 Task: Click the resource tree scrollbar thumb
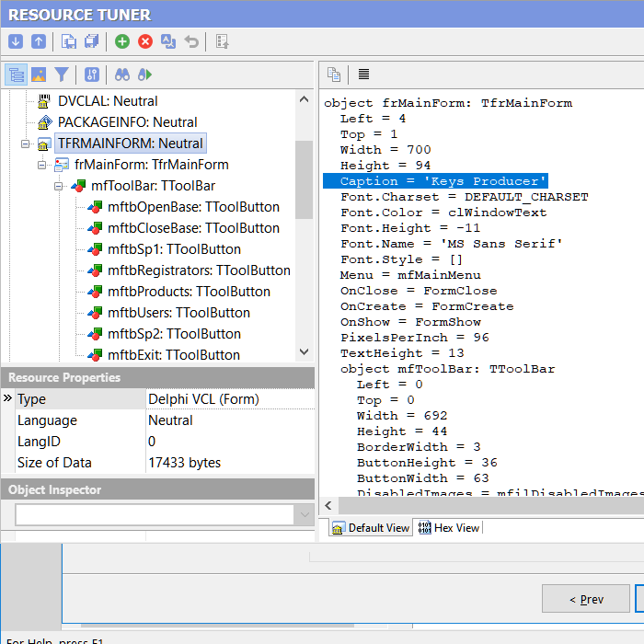click(304, 180)
